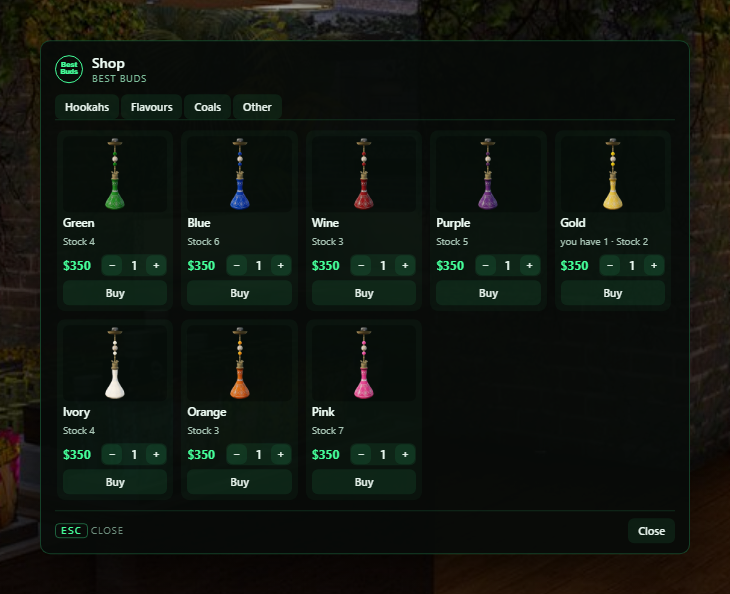Select the Wine hookah image
Screen dimensions: 730x594
coord(364,174)
